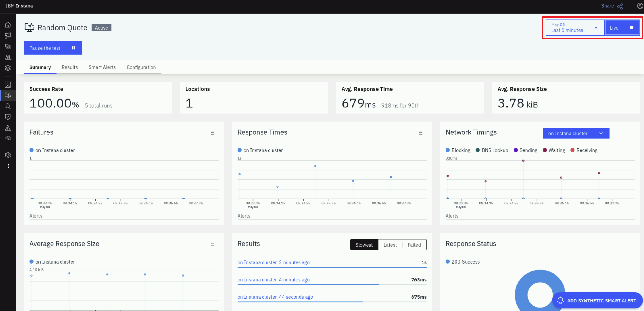Viewport: 644px width, 311px height.
Task: Expand the Network Timings location dropdown
Action: [x=576, y=133]
